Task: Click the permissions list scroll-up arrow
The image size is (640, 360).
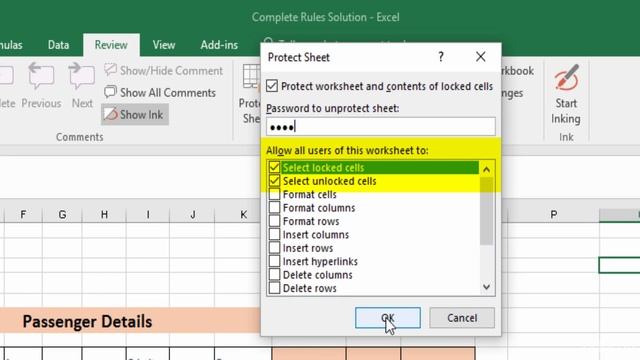Action: 486,169
